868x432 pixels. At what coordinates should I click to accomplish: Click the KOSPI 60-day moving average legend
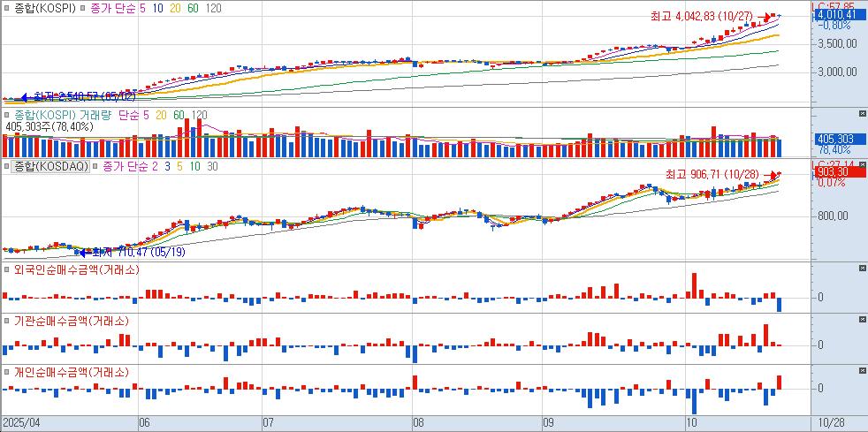(194, 9)
